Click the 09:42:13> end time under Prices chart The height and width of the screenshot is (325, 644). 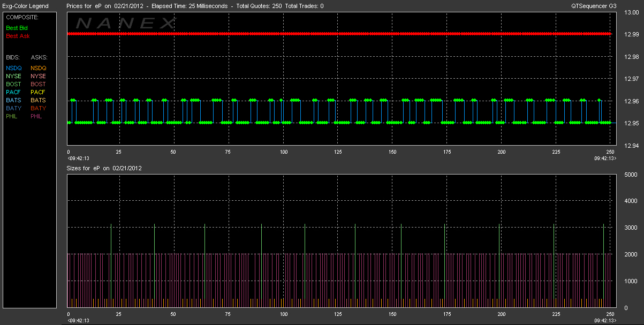605,158
